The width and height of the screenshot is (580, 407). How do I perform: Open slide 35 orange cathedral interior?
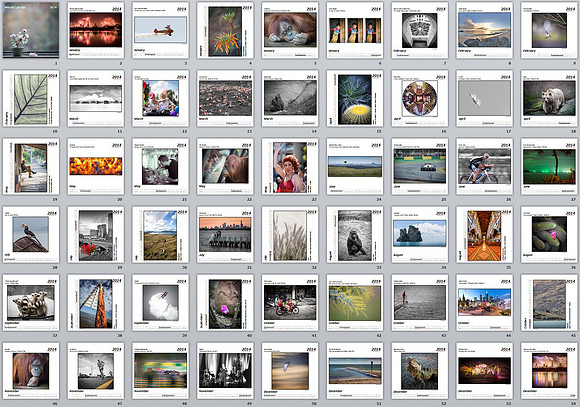(x=485, y=235)
